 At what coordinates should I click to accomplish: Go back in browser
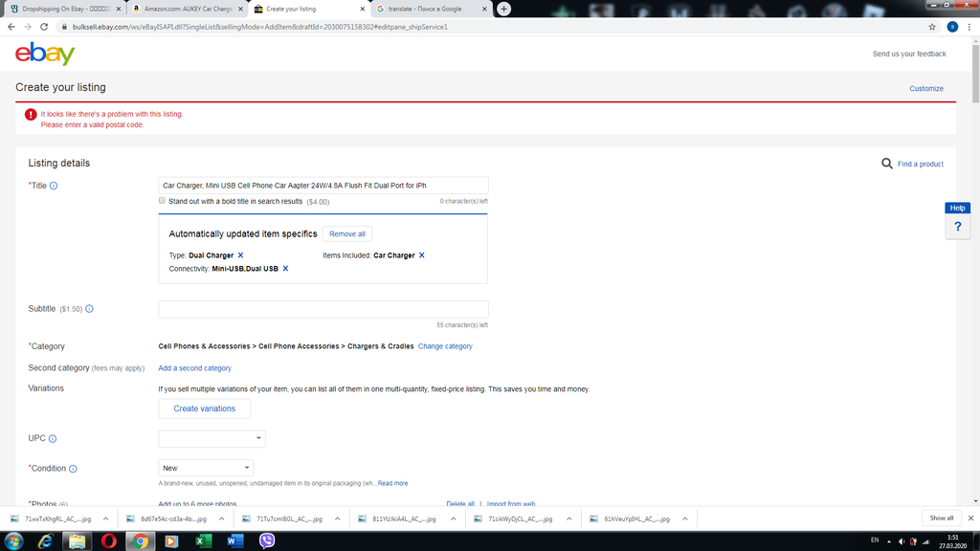11,27
